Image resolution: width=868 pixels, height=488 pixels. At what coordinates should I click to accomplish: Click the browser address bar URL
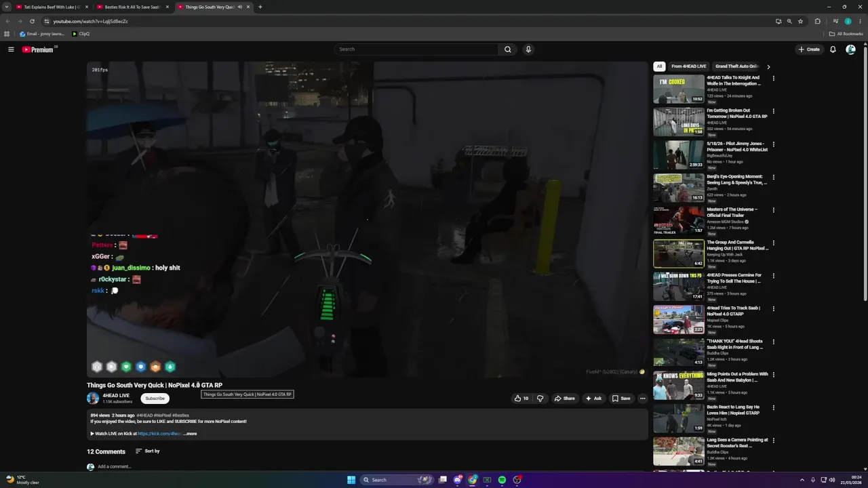[90, 21]
